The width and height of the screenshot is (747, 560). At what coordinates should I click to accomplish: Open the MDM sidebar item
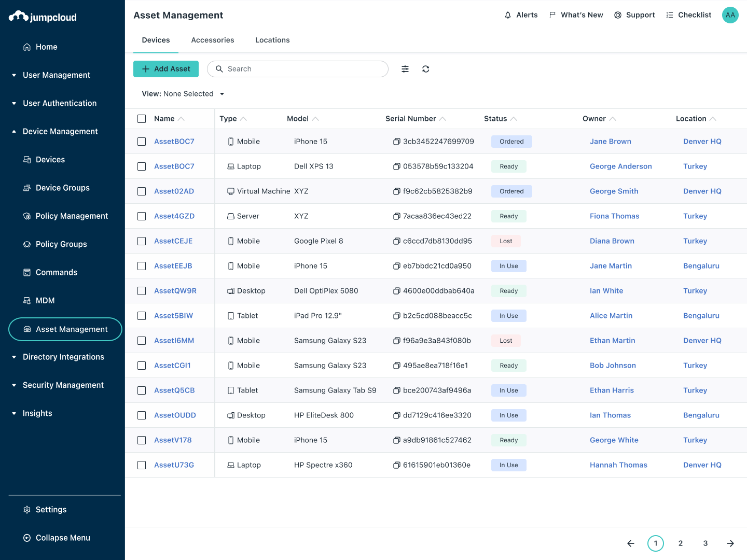click(46, 300)
